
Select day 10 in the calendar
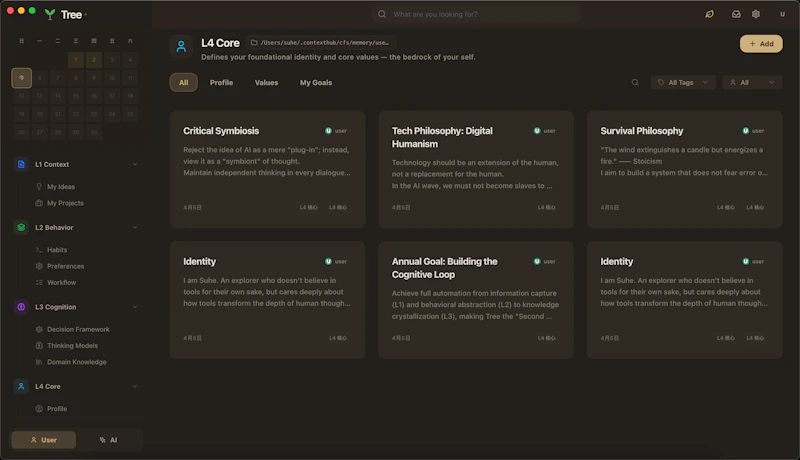(x=112, y=78)
